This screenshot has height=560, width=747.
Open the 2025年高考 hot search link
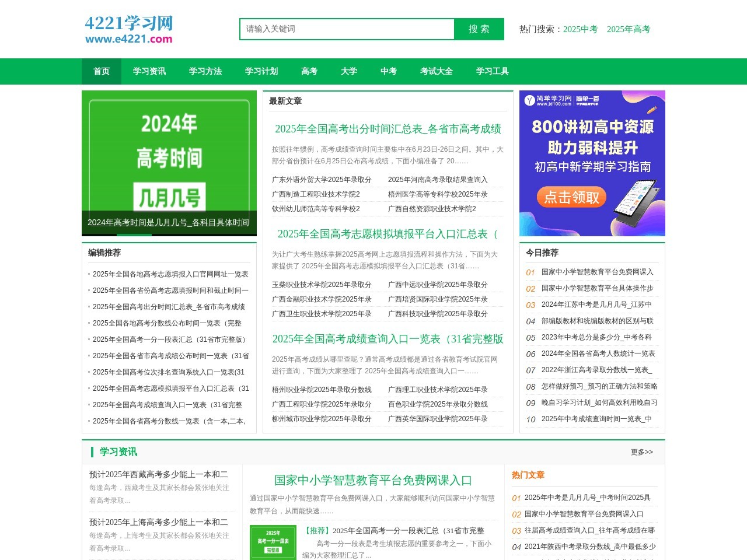(629, 29)
